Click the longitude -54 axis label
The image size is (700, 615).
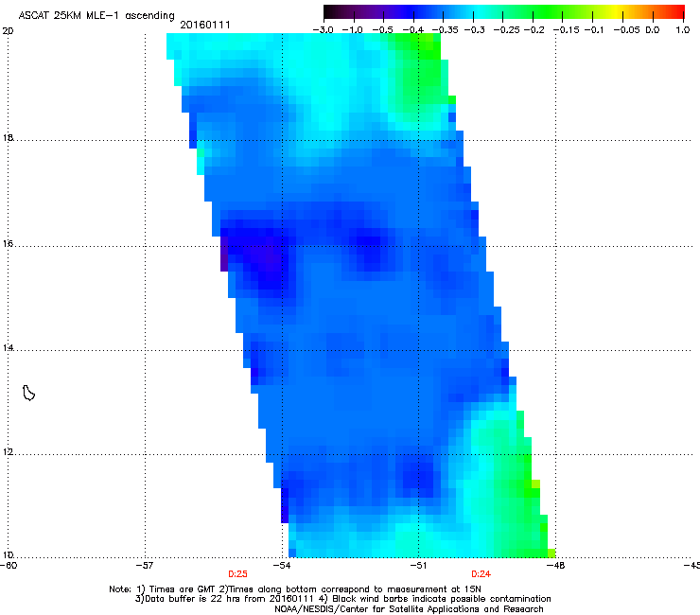[x=282, y=566]
